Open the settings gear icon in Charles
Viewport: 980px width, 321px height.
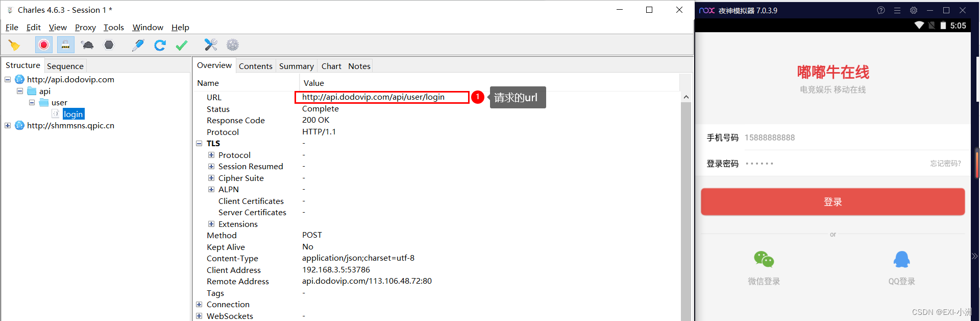(233, 45)
